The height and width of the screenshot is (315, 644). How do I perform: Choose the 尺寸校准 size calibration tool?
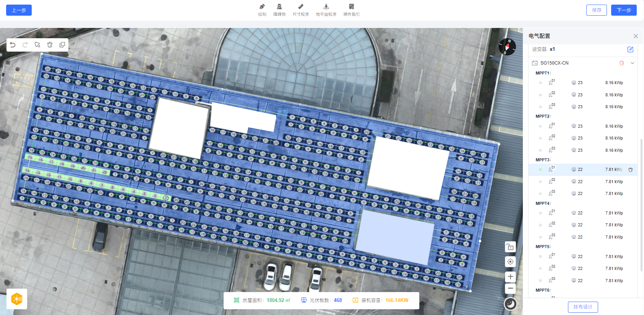pos(300,10)
